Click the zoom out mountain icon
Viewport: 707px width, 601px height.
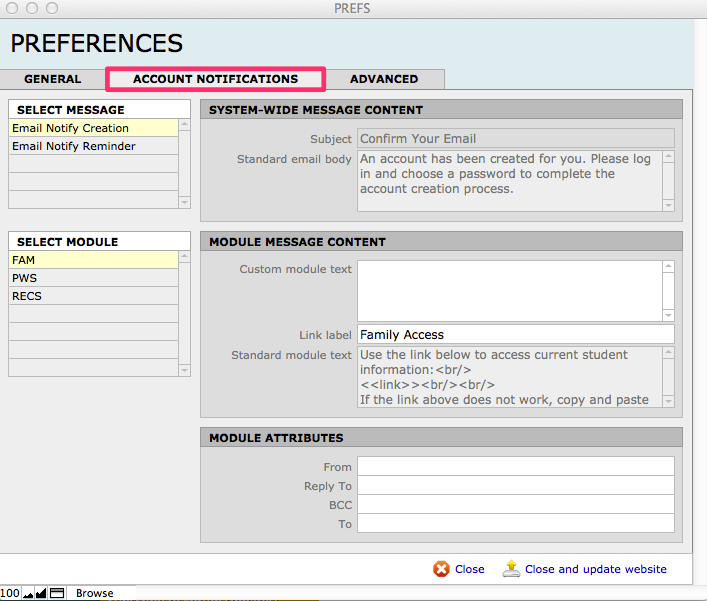28,593
